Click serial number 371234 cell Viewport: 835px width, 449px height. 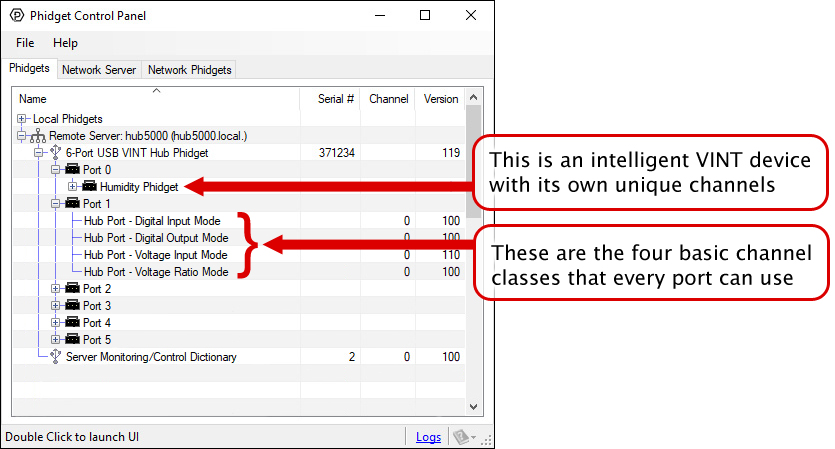click(337, 153)
